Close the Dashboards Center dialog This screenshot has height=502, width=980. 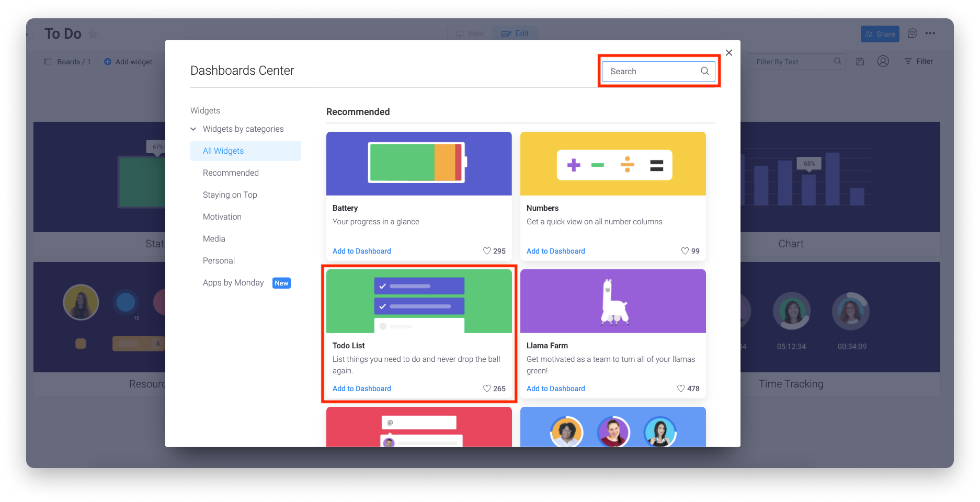729,53
